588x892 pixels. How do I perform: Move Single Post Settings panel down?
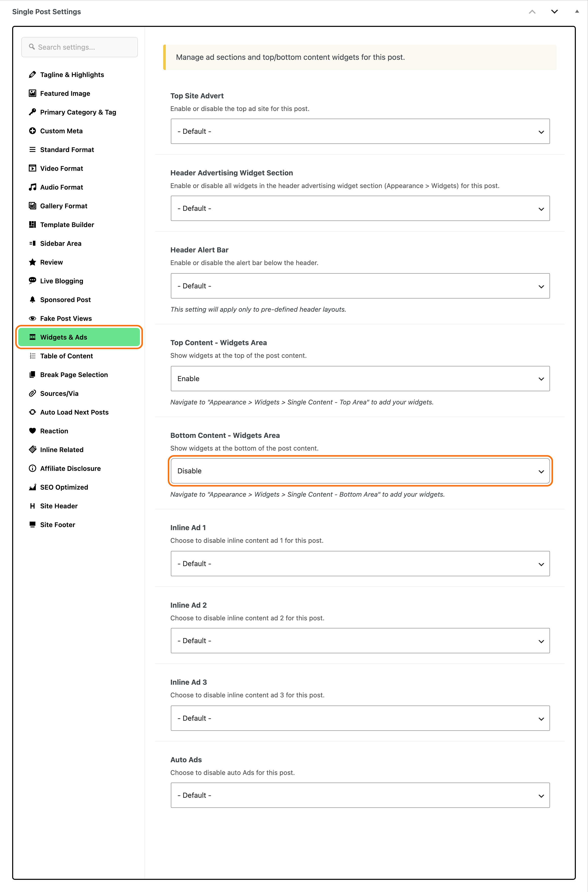pyautogui.click(x=555, y=12)
